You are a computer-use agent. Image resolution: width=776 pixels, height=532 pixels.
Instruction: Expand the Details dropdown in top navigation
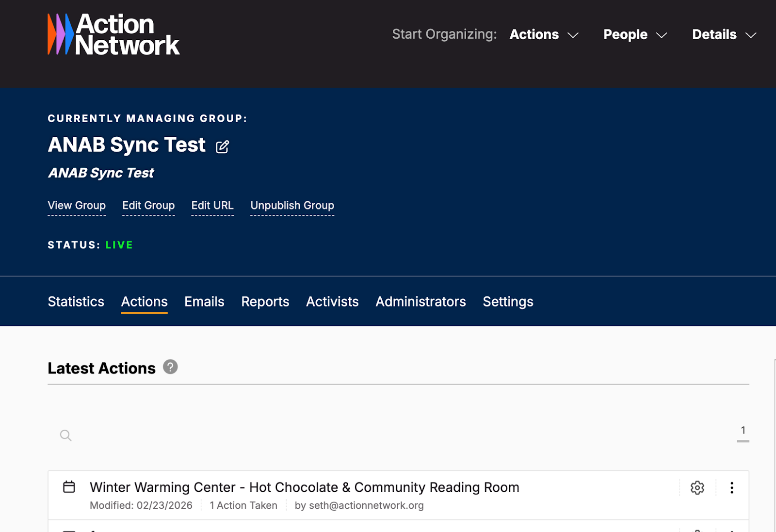(724, 34)
